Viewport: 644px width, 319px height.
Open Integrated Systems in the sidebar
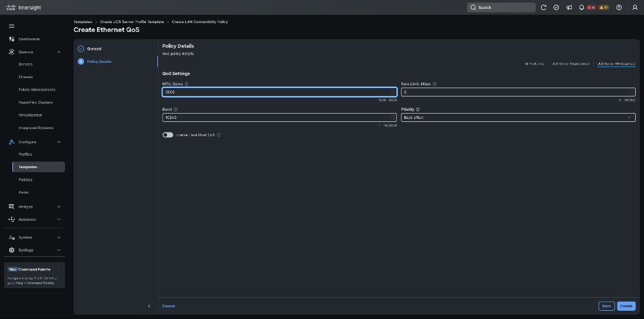pos(36,128)
